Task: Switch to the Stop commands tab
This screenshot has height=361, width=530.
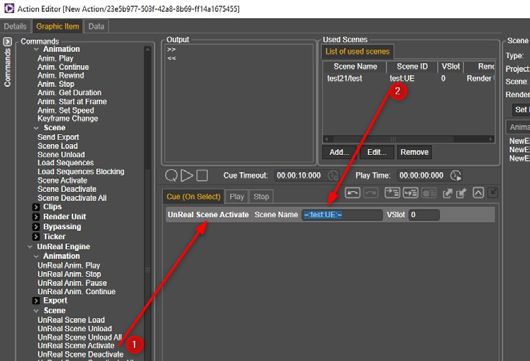Action: [261, 197]
